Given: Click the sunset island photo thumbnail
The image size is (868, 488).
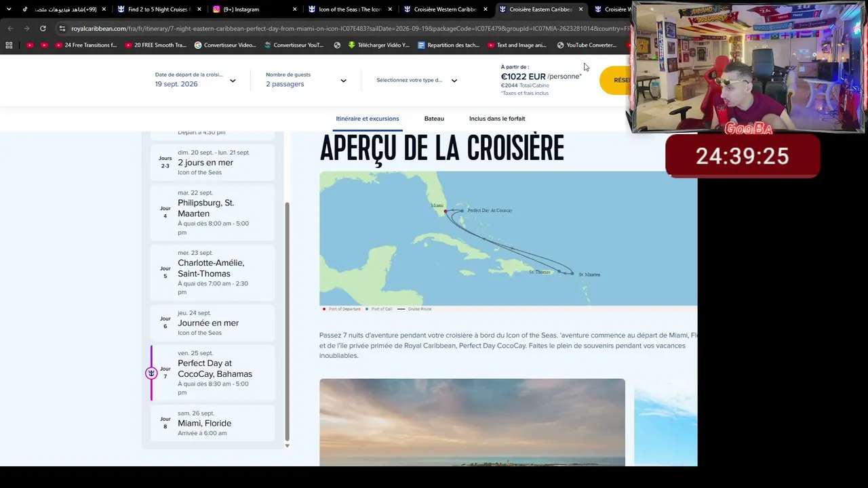Looking at the screenshot, I should (472, 422).
